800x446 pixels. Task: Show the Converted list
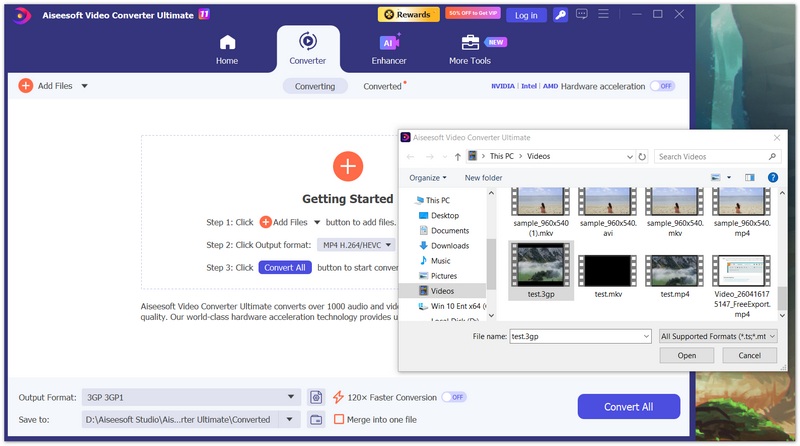click(383, 86)
